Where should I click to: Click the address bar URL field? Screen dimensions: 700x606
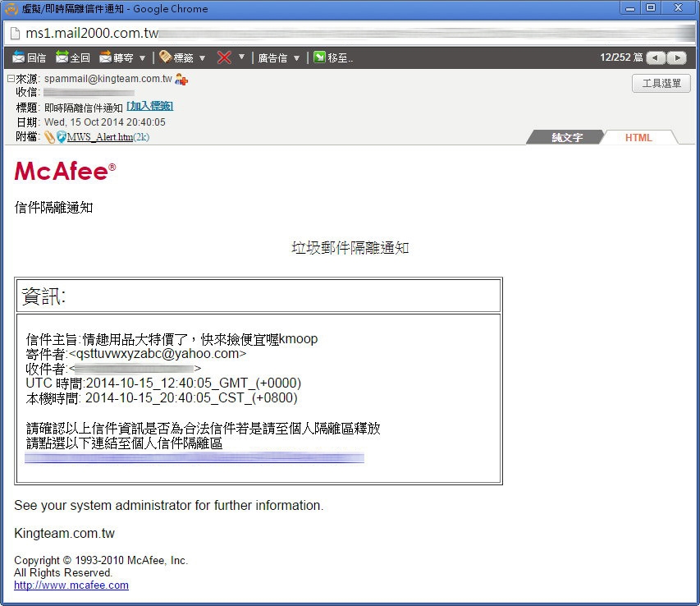(350, 34)
